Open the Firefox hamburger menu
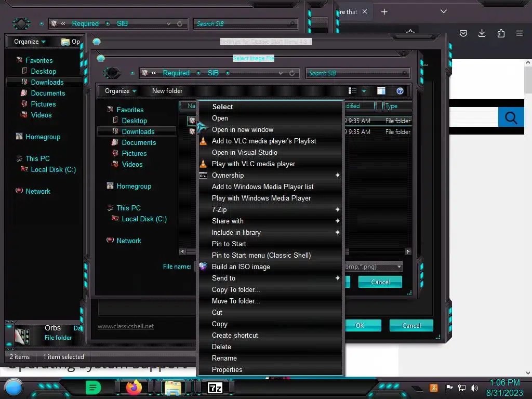This screenshot has height=399, width=532. point(519,33)
